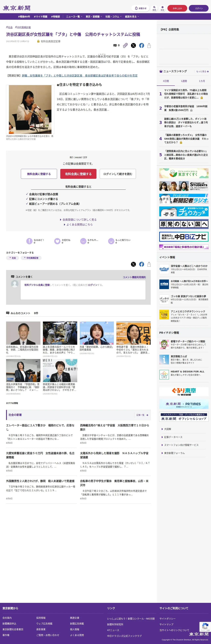Follow the 社会 category tag
The height and width of the screenshot is (644, 211).
pyautogui.click(x=12, y=258)
